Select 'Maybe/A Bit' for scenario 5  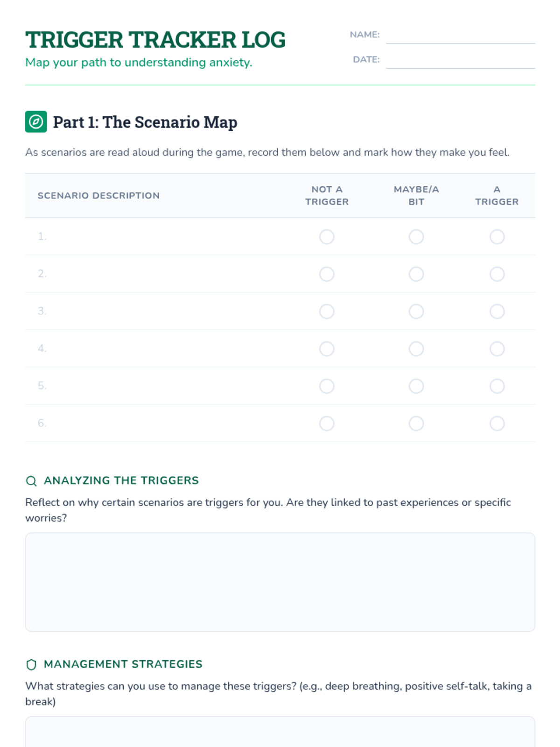416,386
